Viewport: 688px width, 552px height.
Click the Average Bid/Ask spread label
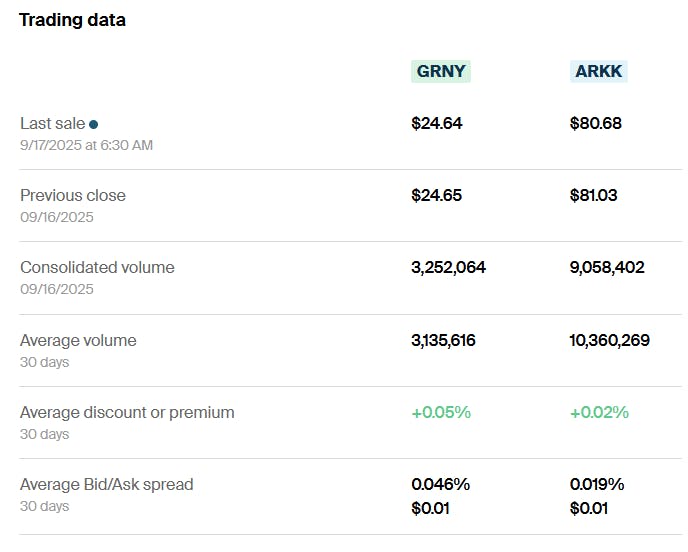pos(107,485)
